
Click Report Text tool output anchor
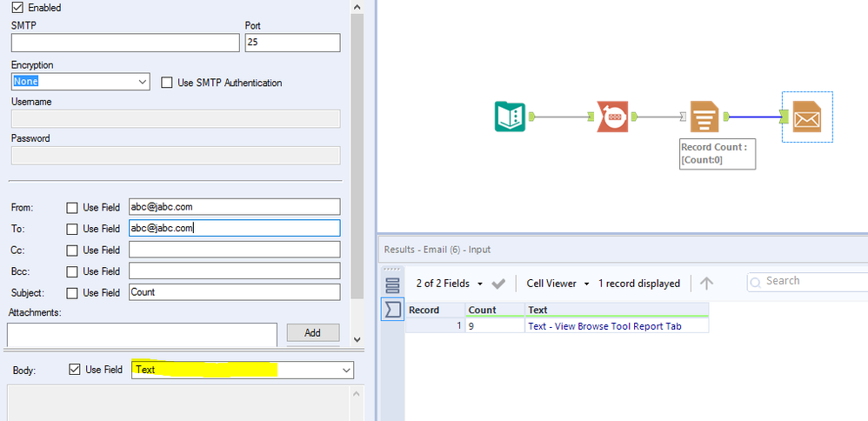[x=725, y=117]
